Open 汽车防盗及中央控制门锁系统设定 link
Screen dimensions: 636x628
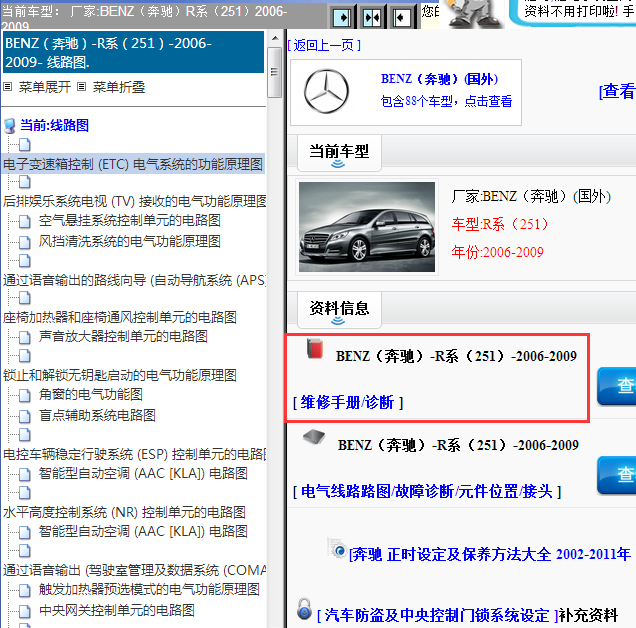tap(437, 615)
